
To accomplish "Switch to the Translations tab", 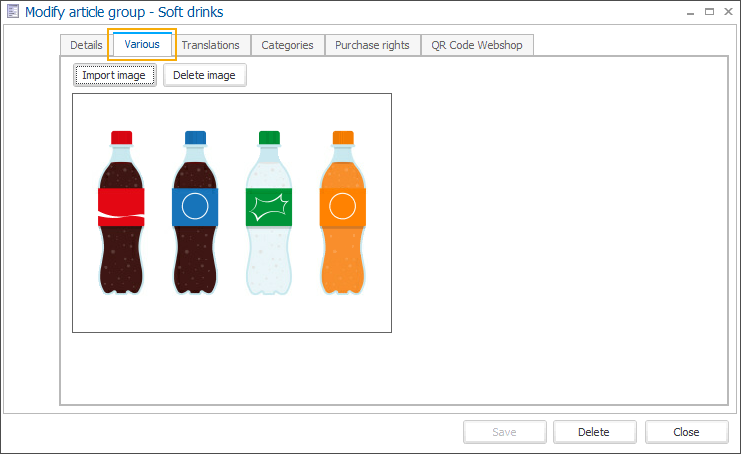I will (210, 45).
